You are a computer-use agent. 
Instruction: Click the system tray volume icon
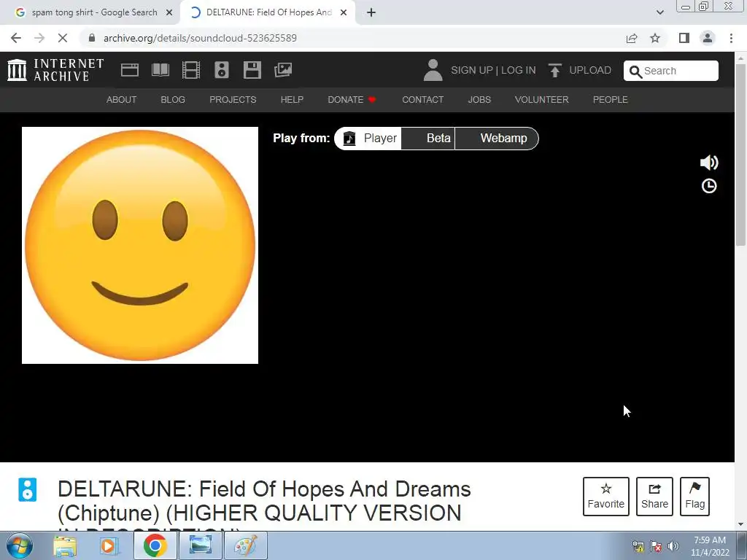click(673, 546)
